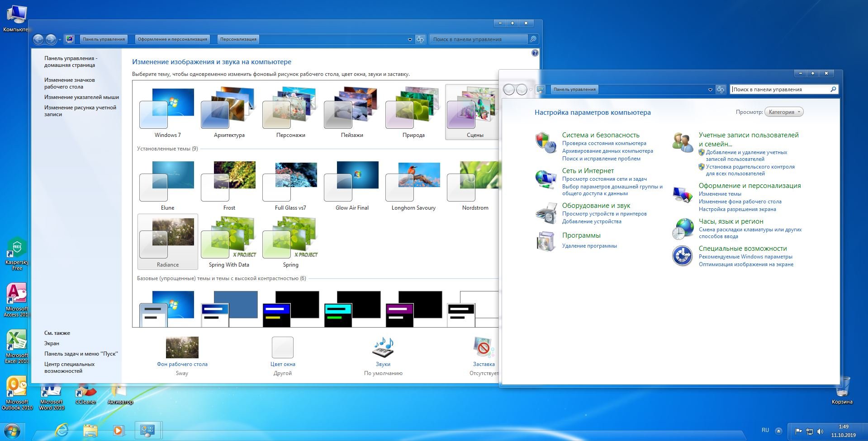Open recent pages dropdown in Personalization

(60, 40)
